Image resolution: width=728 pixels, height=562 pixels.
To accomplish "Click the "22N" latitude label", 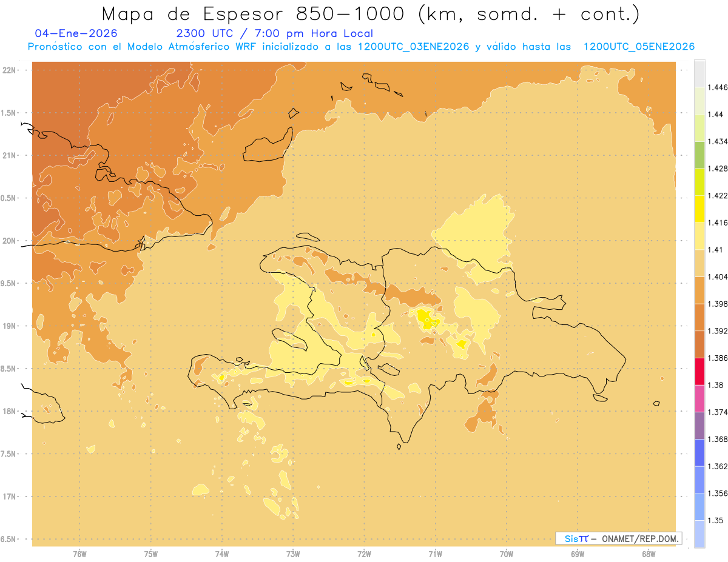I will 10,70.
